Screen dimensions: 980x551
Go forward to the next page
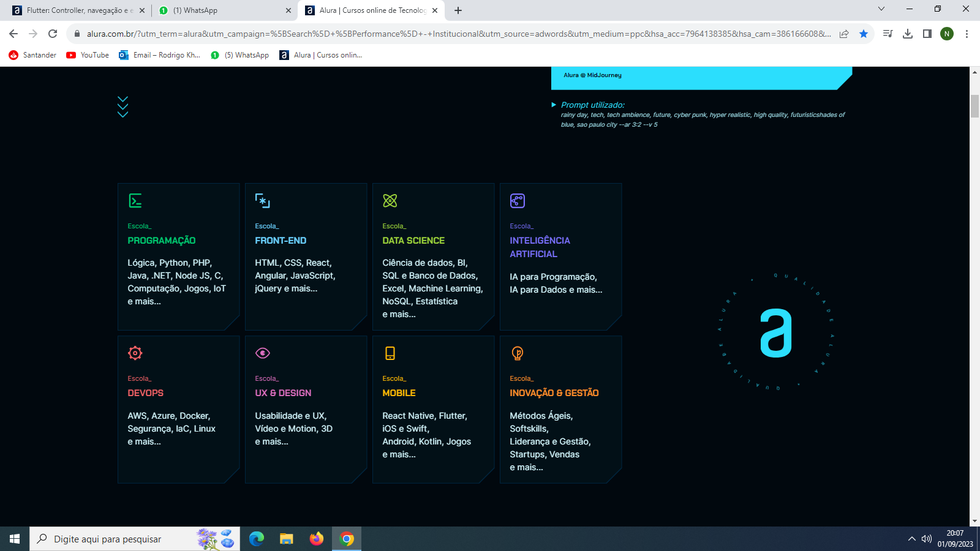click(33, 34)
